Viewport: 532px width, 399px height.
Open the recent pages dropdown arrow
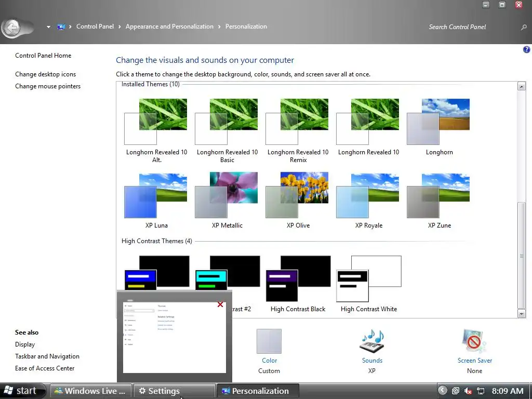[48, 27]
